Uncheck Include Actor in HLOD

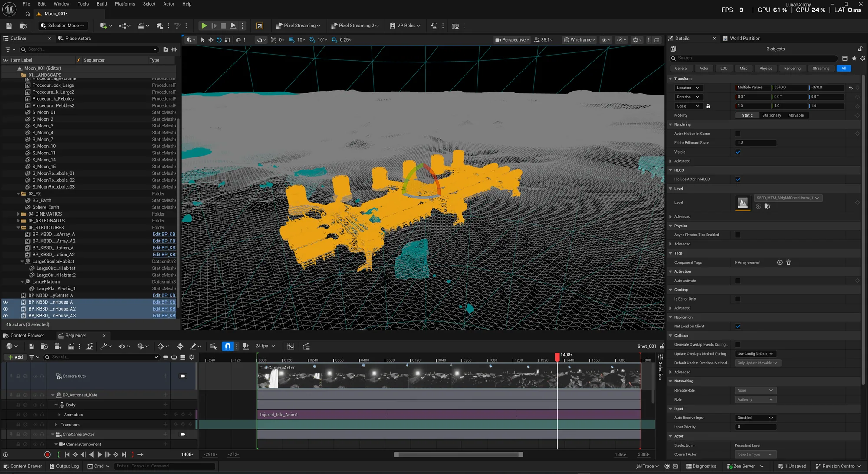(738, 180)
